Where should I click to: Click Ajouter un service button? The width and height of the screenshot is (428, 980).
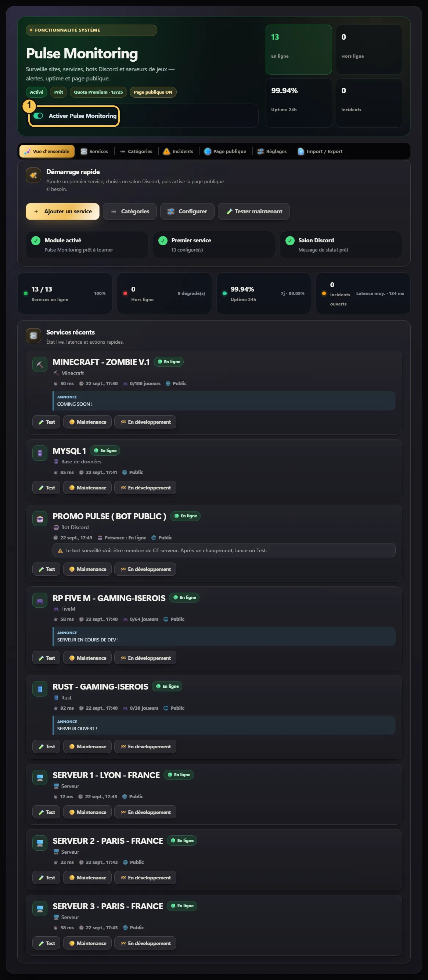pyautogui.click(x=62, y=211)
